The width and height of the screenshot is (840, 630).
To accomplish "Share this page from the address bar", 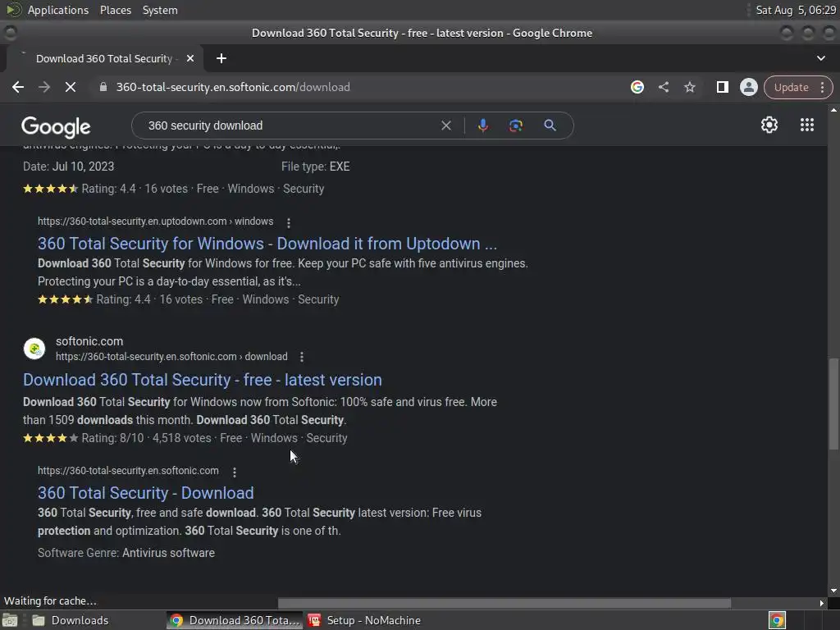I will coord(664,87).
